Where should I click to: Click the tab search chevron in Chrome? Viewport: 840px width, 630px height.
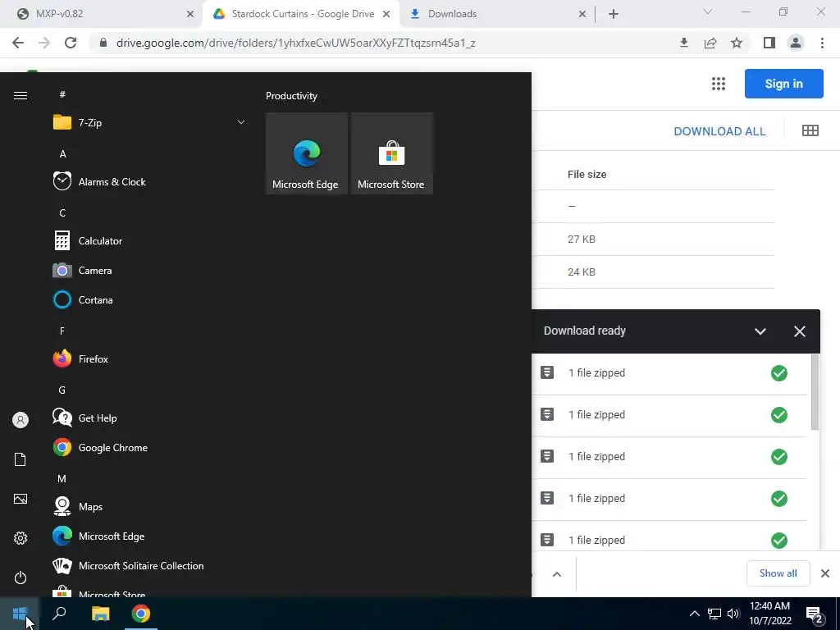(708, 11)
